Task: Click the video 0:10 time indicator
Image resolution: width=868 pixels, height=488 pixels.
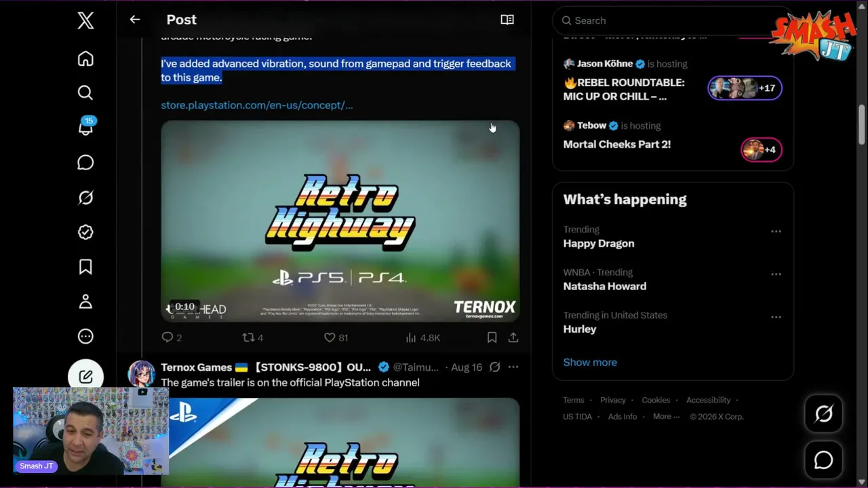Action: [184, 307]
